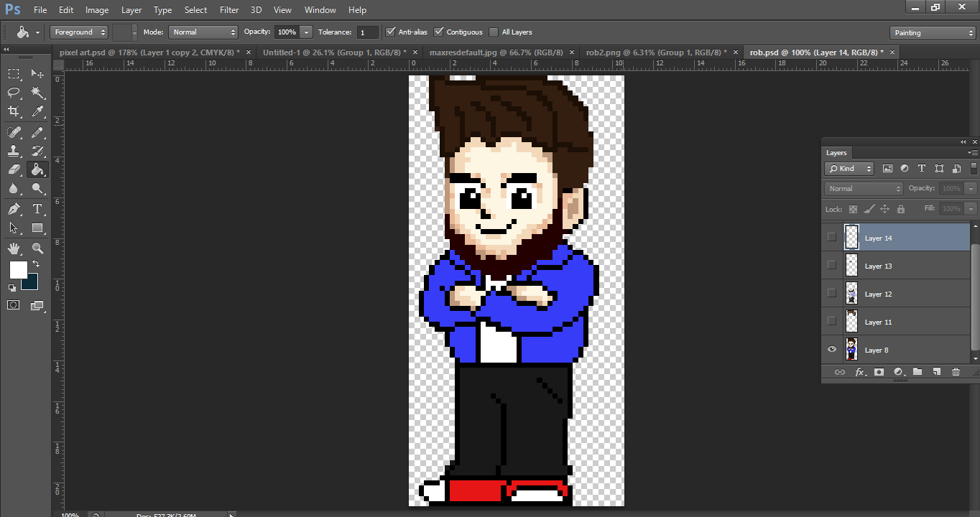Screen dimensions: 980x517
Task: Select the Blur tool
Action: 14,188
